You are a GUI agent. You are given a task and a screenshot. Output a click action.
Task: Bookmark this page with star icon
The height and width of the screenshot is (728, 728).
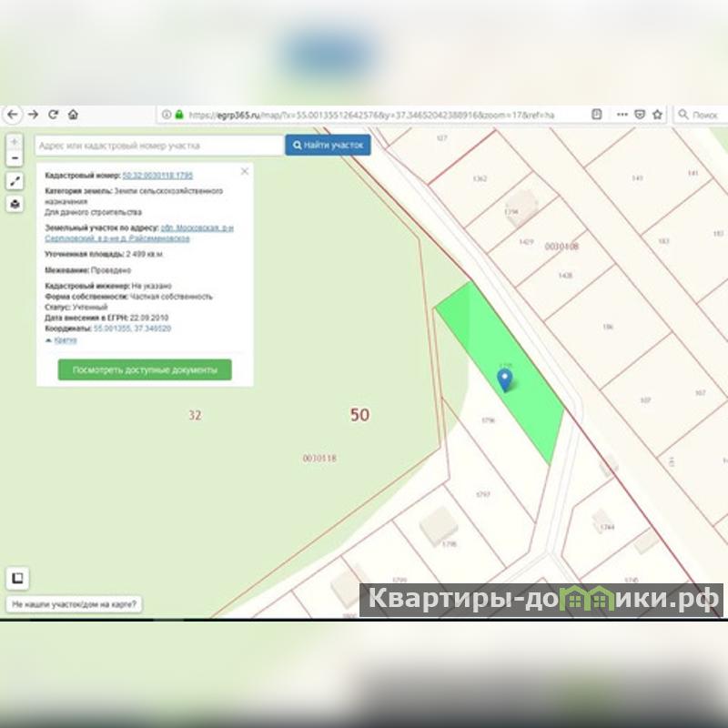pos(657,115)
